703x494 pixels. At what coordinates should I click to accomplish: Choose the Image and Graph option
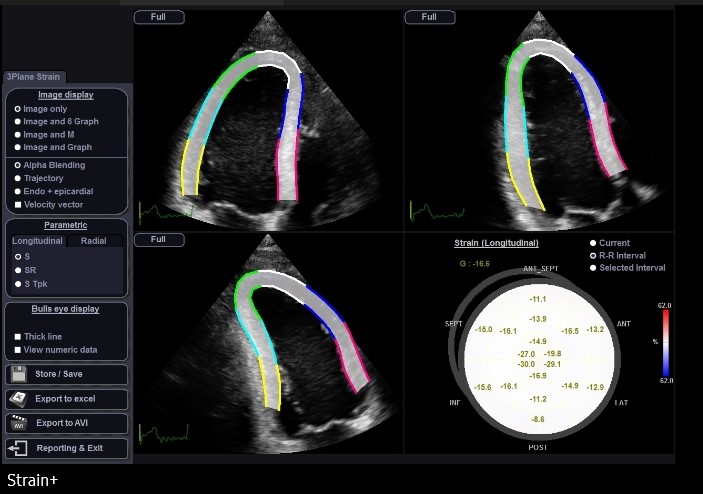(17, 147)
